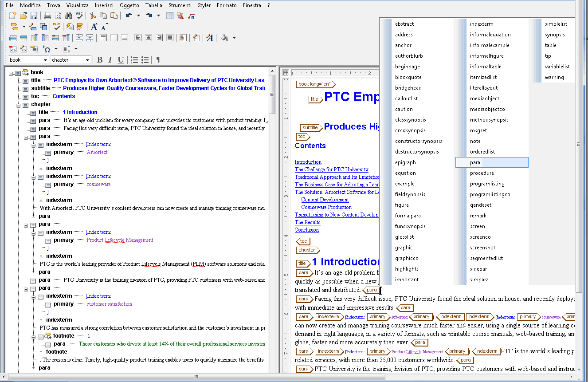
Task: Click the Redo arrow icon
Action: [149, 16]
